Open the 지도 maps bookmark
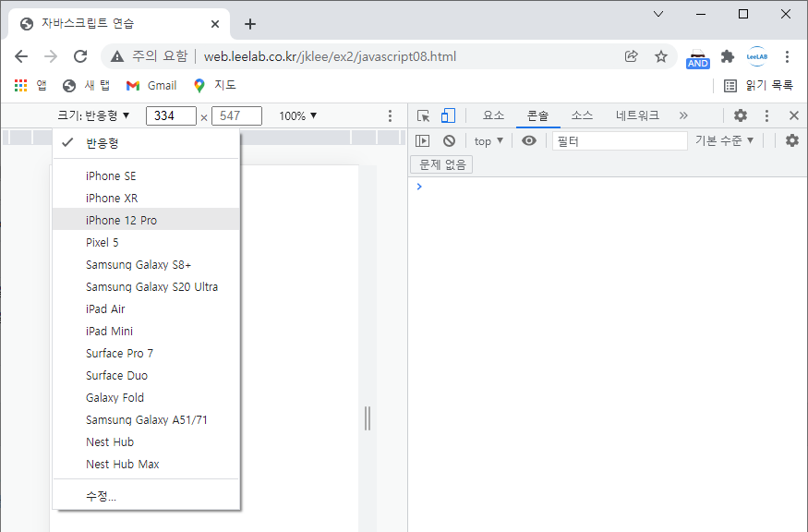Image resolution: width=808 pixels, height=532 pixels. (x=214, y=86)
